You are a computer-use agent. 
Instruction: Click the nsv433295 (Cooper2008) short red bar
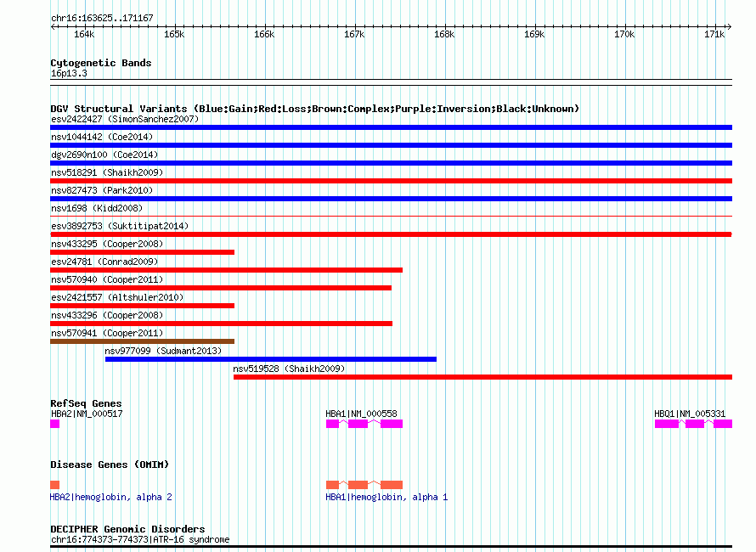coord(142,252)
